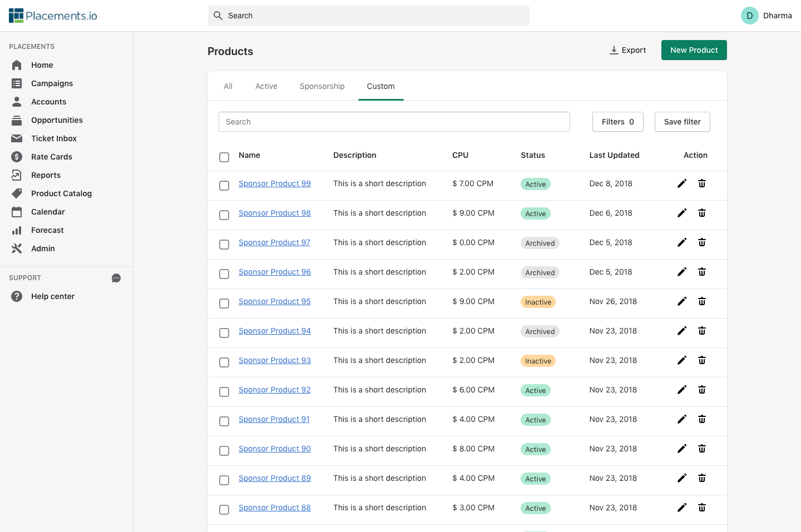Click the delete trash icon for Sponsor Product 95
This screenshot has height=532, width=801.
click(701, 301)
